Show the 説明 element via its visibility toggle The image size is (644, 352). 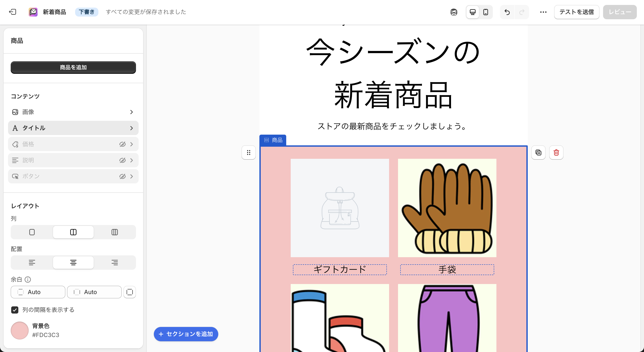(122, 160)
